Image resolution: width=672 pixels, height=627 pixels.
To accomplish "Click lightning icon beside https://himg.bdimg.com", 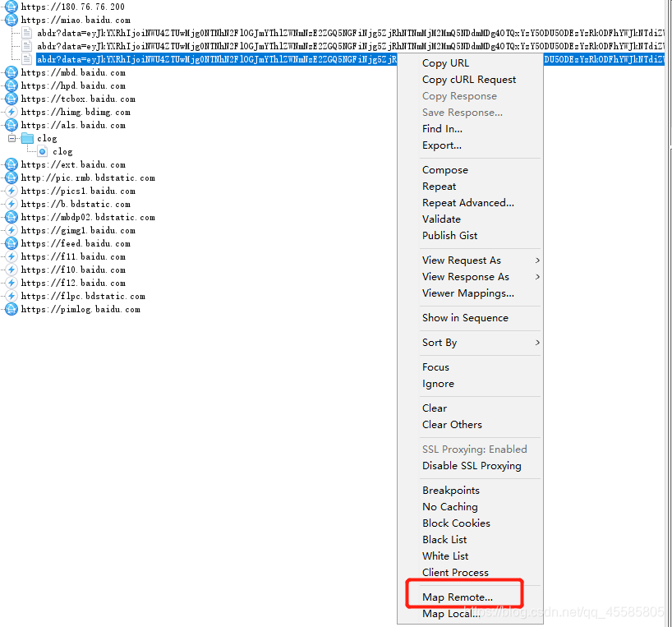I will coord(12,112).
